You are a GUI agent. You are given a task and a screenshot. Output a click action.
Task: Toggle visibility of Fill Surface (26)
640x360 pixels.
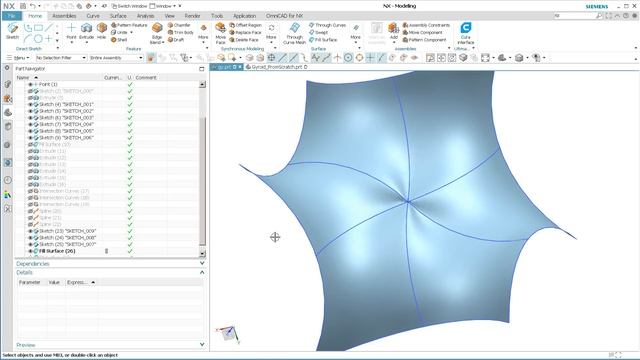(30, 251)
